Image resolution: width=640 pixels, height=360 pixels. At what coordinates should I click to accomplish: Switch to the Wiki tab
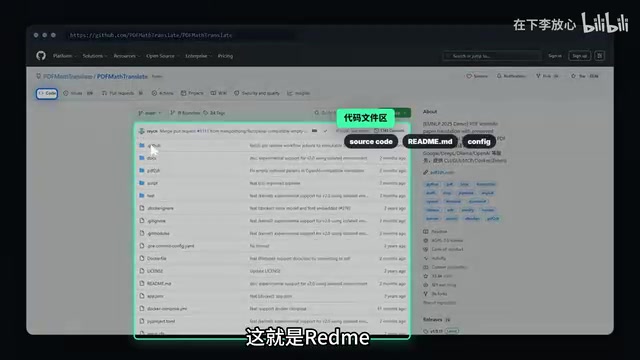click(x=218, y=93)
